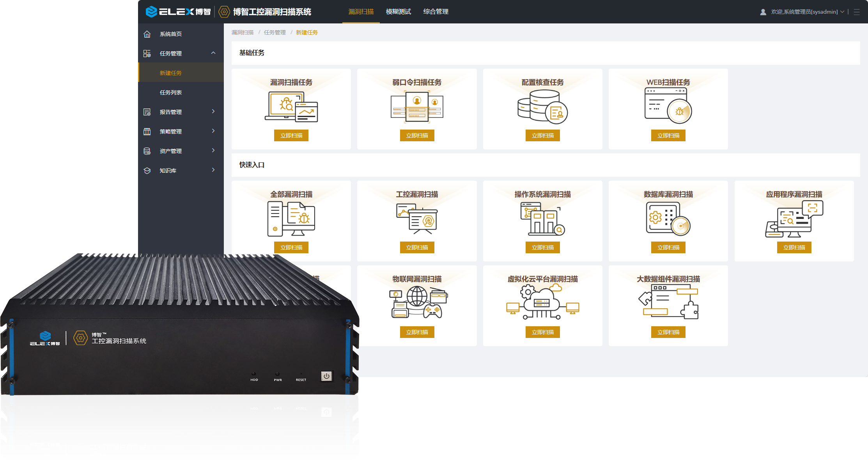Image resolution: width=868 pixels, height=464 pixels.
Task: Click 立即扫描 under 全部漏洞扫描
Action: coord(291,247)
